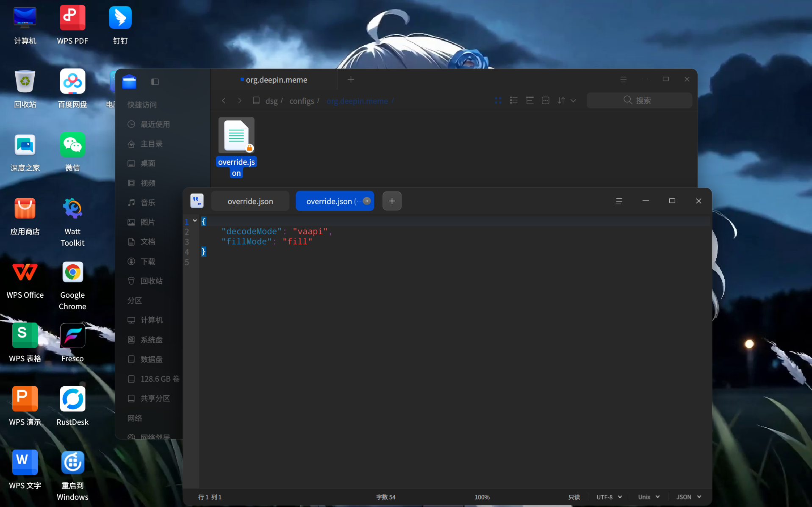Screen dimensions: 812x507
Task: Open JSON syntax highlighting dropdown
Action: click(x=689, y=497)
